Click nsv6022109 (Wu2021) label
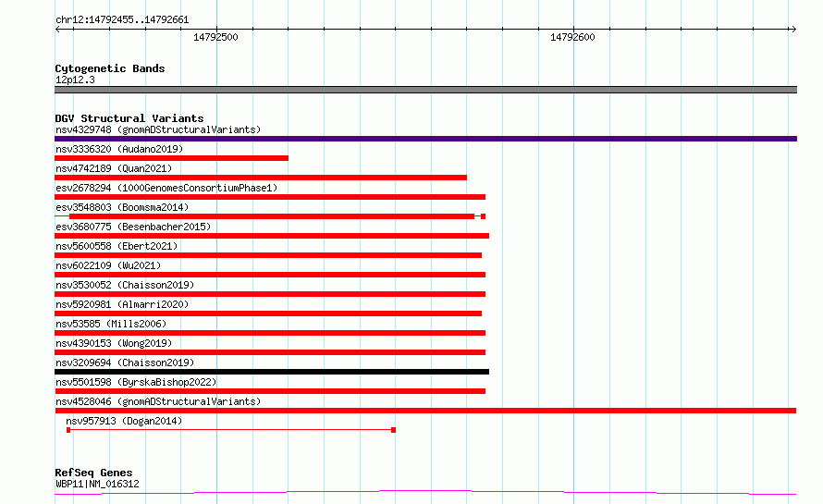 click(x=108, y=265)
